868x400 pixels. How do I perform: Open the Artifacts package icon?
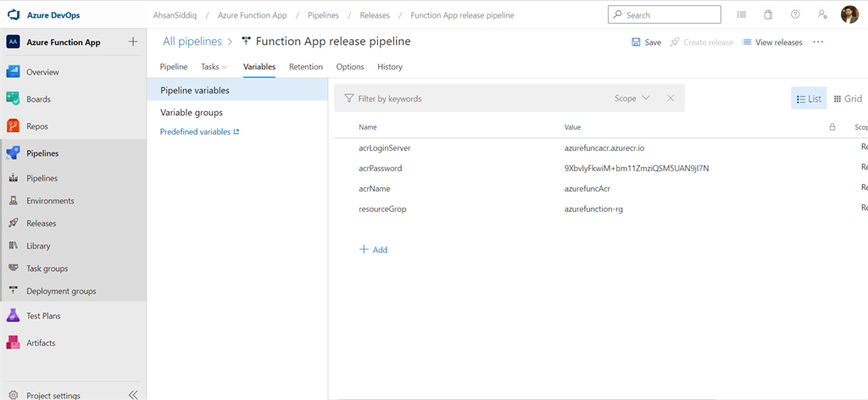14,343
